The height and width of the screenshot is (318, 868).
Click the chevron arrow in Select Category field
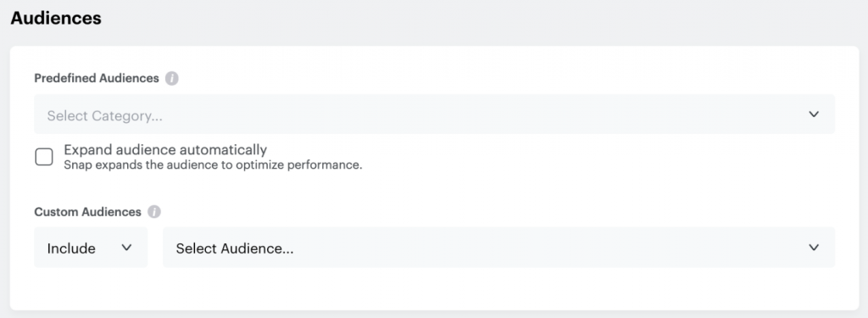point(813,114)
